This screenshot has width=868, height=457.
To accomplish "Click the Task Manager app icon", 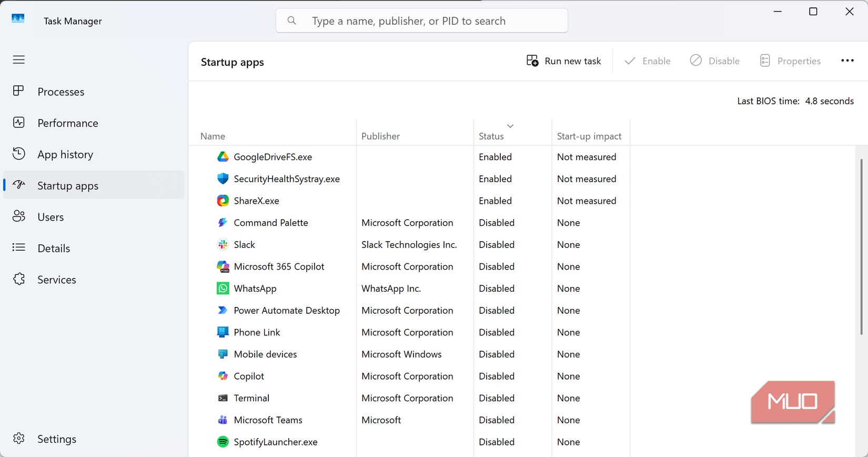I will coord(18,19).
